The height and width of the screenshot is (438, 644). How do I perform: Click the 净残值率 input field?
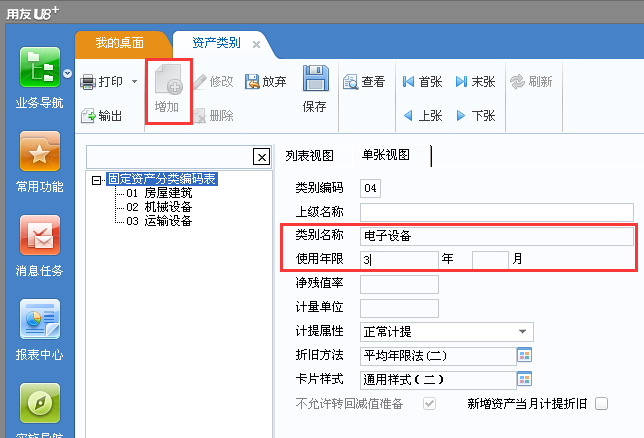tap(399, 284)
